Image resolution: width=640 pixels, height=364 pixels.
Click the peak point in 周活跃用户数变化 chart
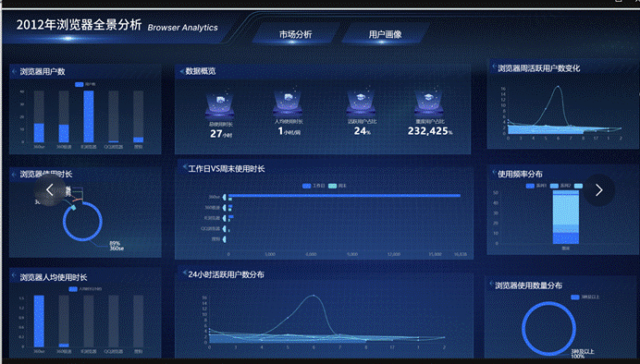559,87
